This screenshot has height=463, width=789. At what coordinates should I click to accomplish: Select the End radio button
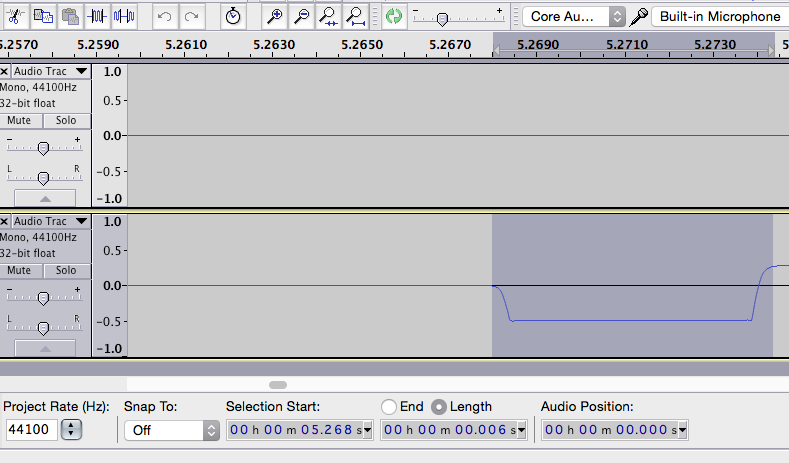pos(389,407)
